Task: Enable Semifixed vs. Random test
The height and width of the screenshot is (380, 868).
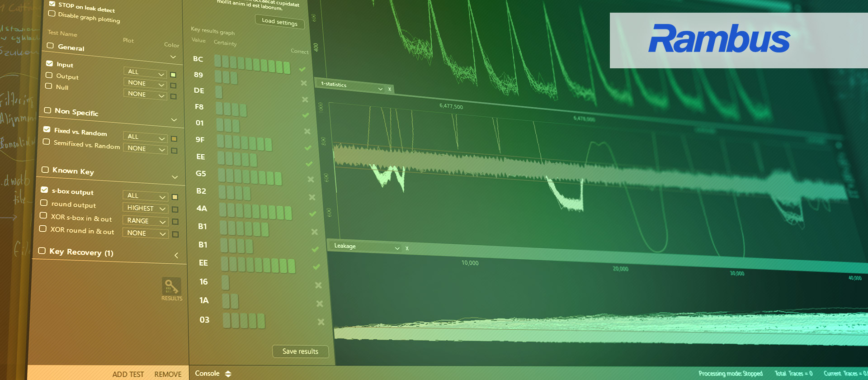Action: [x=46, y=142]
